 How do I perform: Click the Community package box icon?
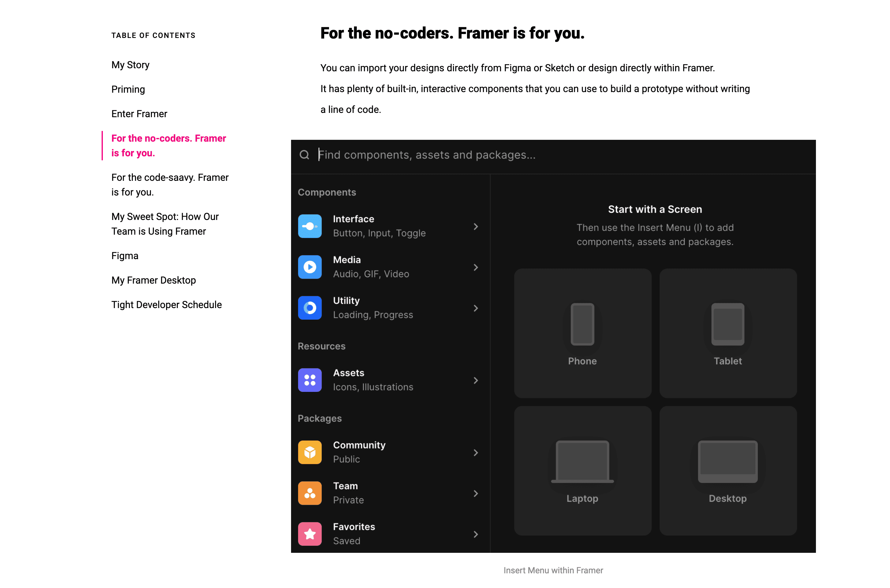pyautogui.click(x=309, y=452)
